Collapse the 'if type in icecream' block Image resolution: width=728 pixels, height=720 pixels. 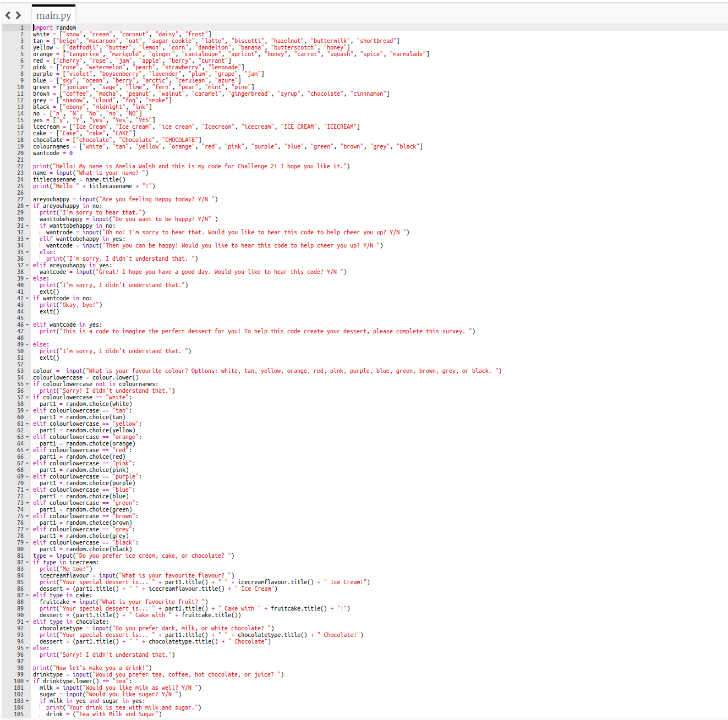click(x=27, y=563)
